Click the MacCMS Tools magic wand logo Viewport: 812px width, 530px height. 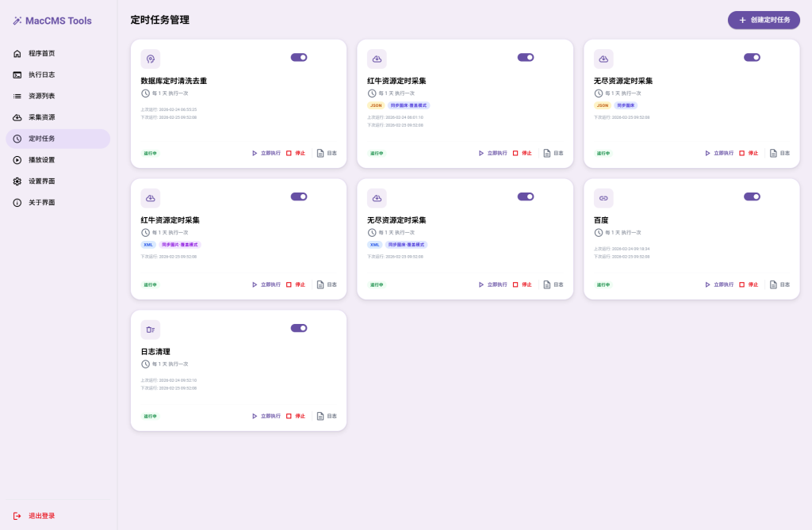(17, 21)
